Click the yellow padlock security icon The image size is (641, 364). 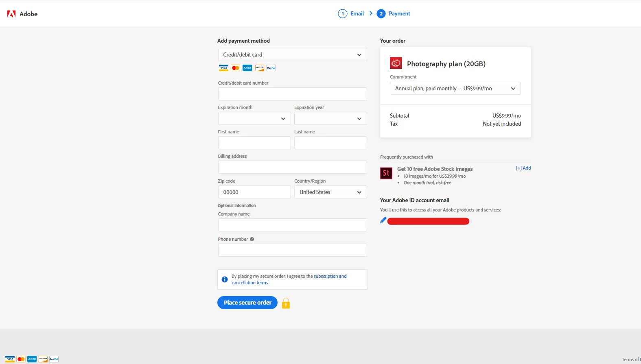(x=286, y=303)
